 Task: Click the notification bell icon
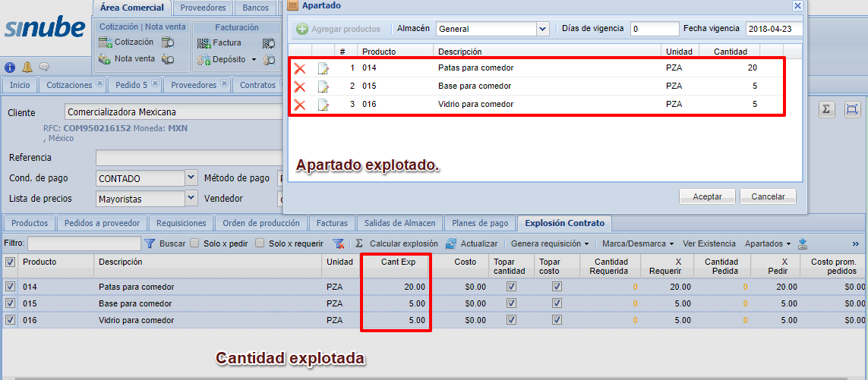[27, 67]
